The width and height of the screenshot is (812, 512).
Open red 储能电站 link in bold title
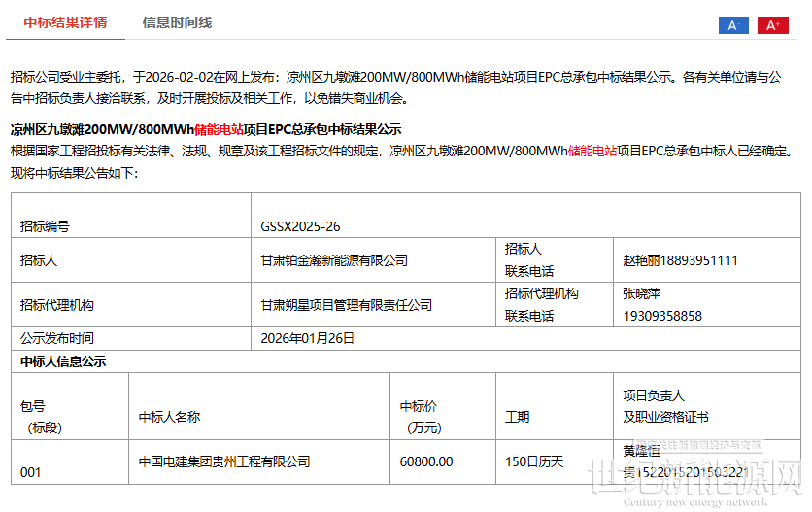219,129
